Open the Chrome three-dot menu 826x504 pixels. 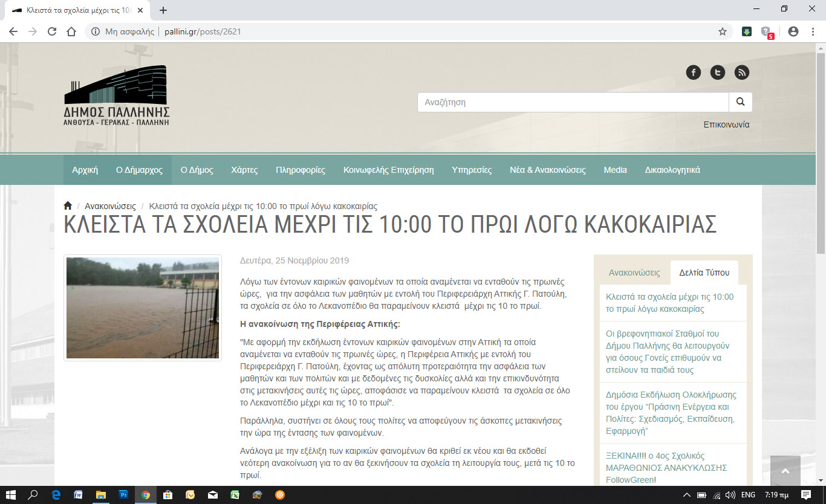coord(813,31)
